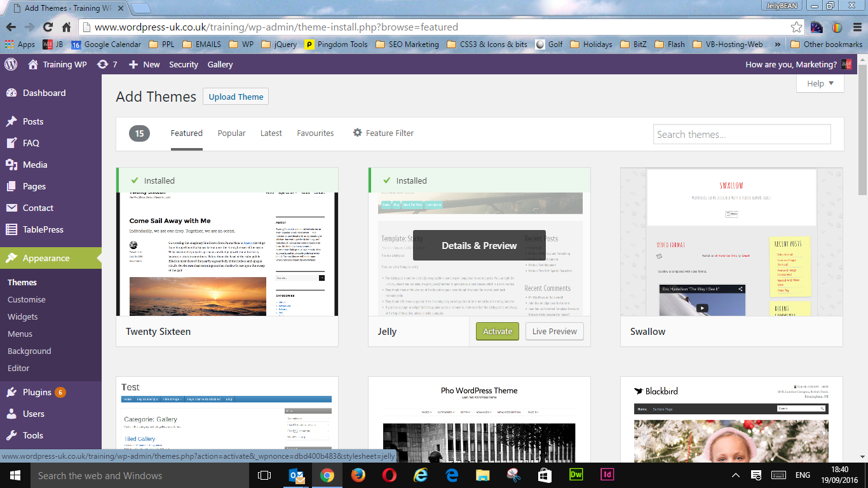This screenshot has width=868, height=488.
Task: Select the Featured themes tab
Action: tap(187, 133)
